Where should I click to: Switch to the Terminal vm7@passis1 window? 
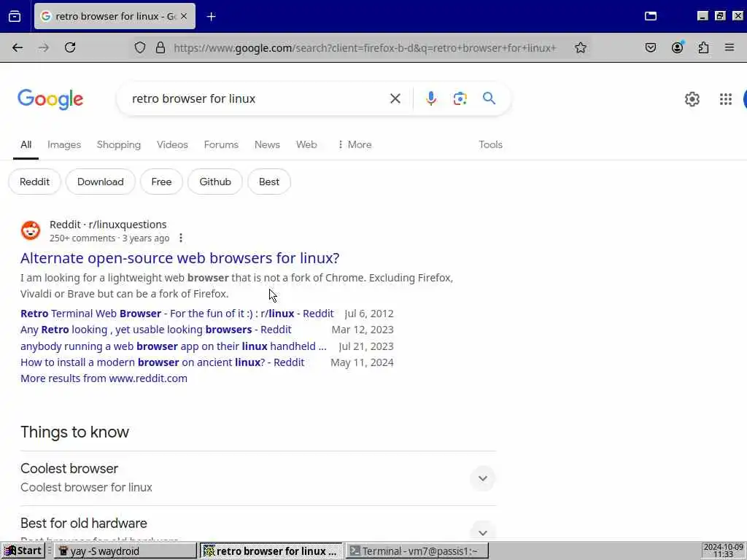(x=417, y=551)
